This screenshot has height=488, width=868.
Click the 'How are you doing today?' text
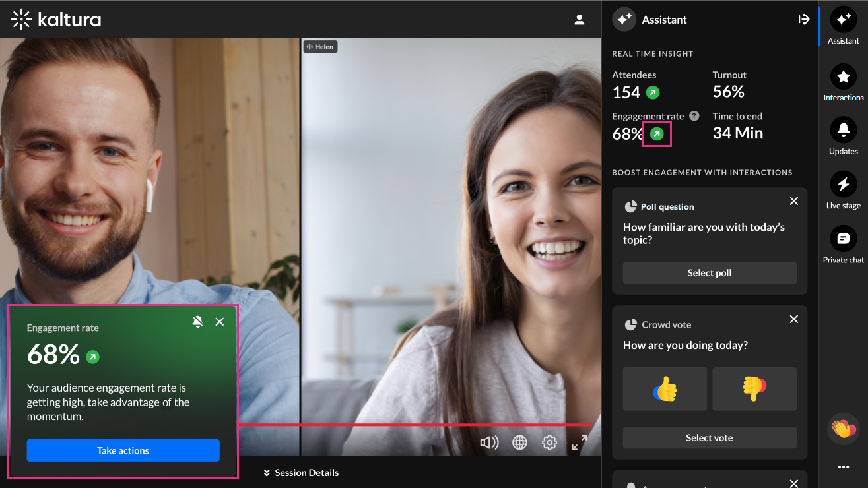(685, 345)
